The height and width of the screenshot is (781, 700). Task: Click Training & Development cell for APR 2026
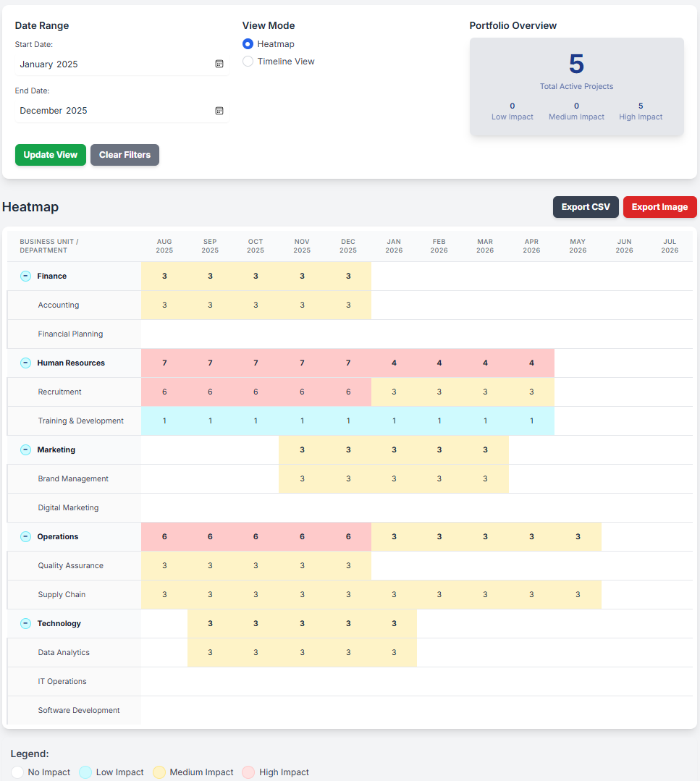(x=531, y=421)
